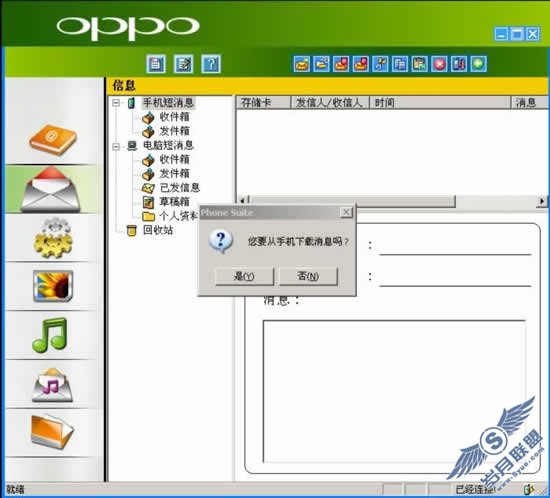
Task: Click the document page toolbar icon
Action: tap(156, 64)
